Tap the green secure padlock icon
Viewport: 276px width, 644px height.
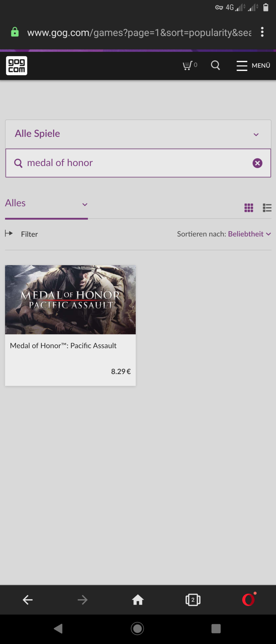tap(15, 32)
